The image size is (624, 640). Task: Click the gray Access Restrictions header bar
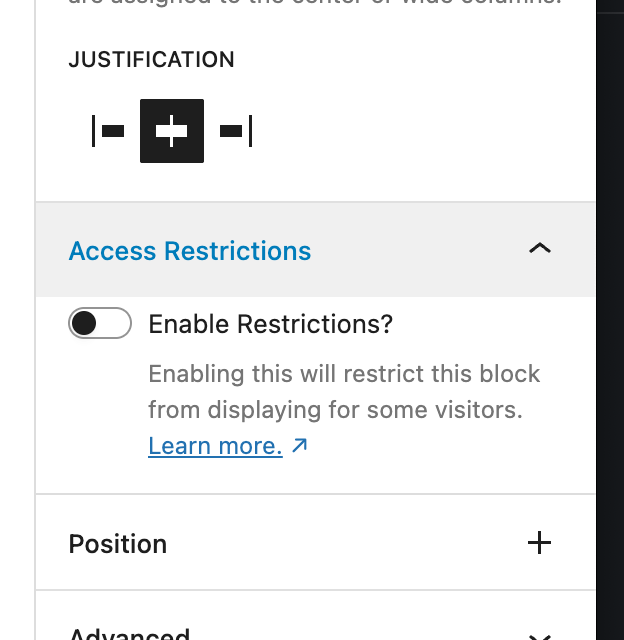click(x=315, y=249)
